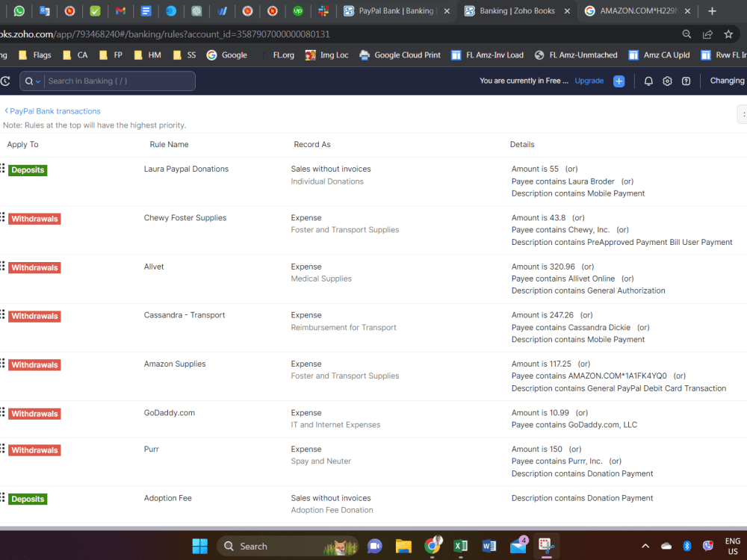This screenshot has width=747, height=560.
Task: Click the recent activity clock icon
Action: 5,81
